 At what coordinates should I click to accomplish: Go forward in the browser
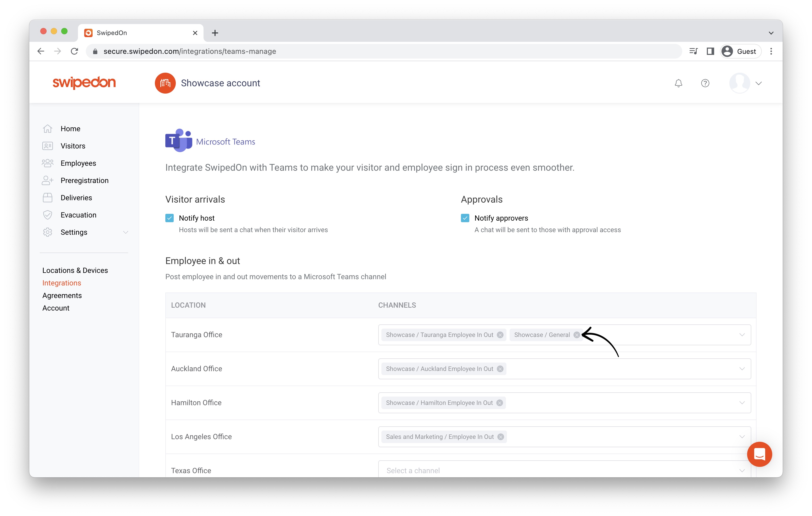pos(58,51)
